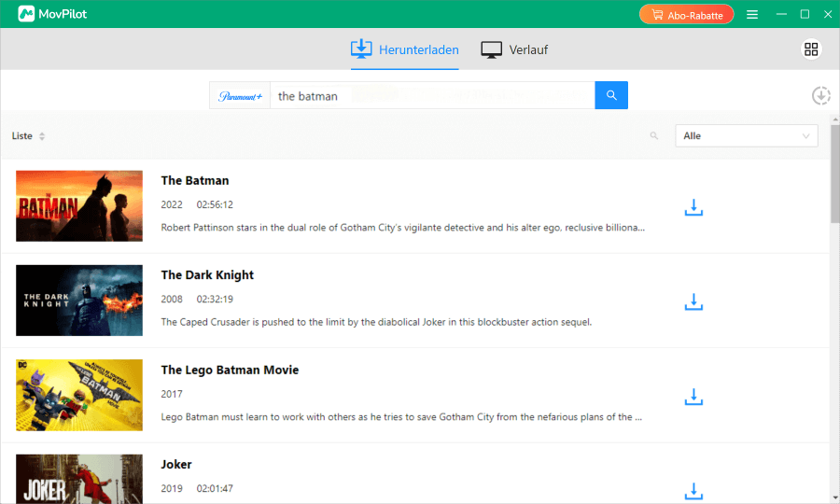This screenshot has height=504, width=840.
Task: Download The Batman movie
Action: pos(693,208)
